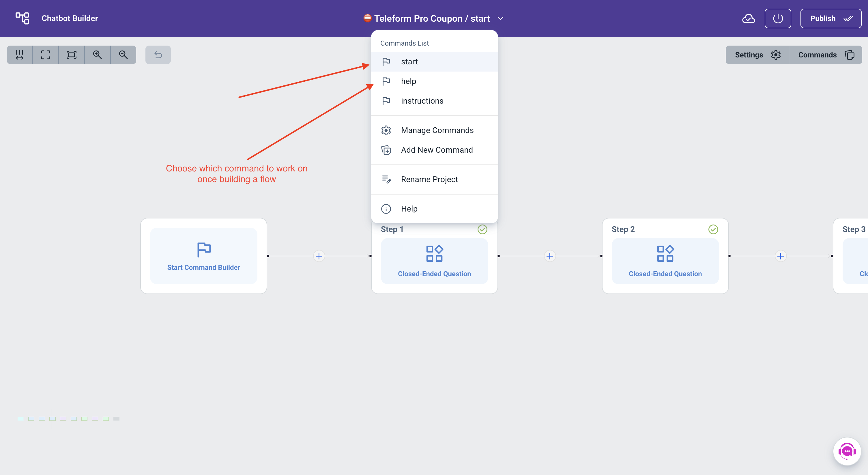Screen dimensions: 868x475
Task: Click the Step 2 green check icon
Action: [x=713, y=229]
